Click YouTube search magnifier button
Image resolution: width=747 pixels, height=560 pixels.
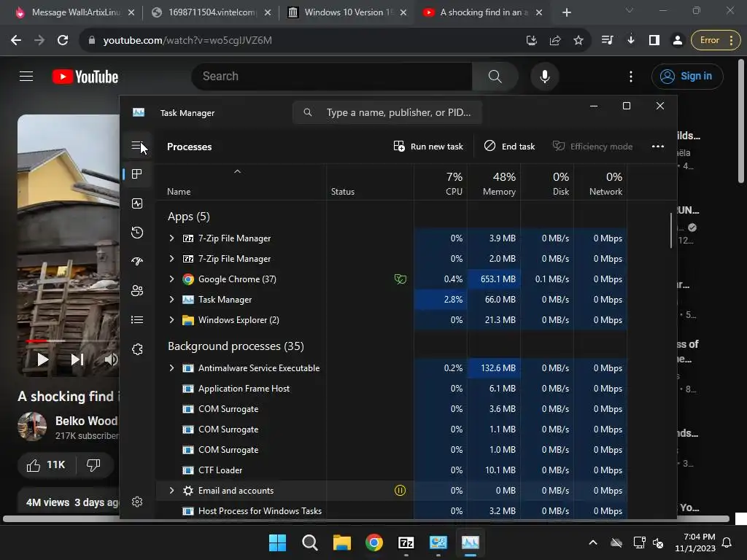(495, 76)
